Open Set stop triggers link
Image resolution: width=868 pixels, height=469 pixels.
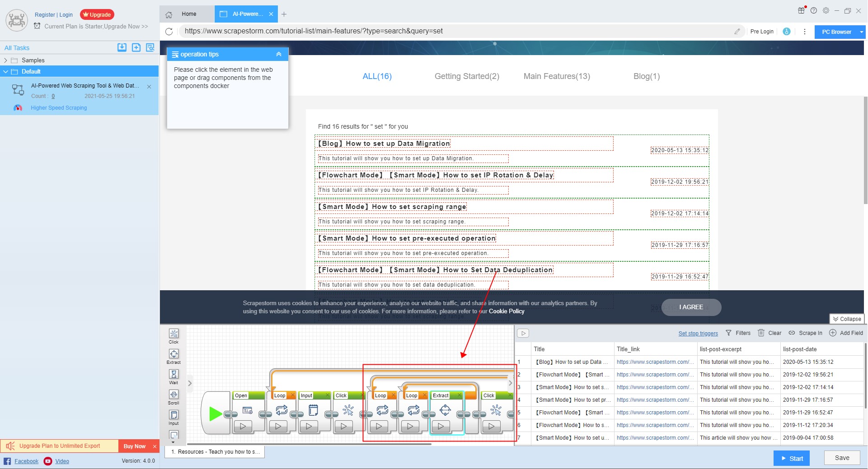point(698,334)
